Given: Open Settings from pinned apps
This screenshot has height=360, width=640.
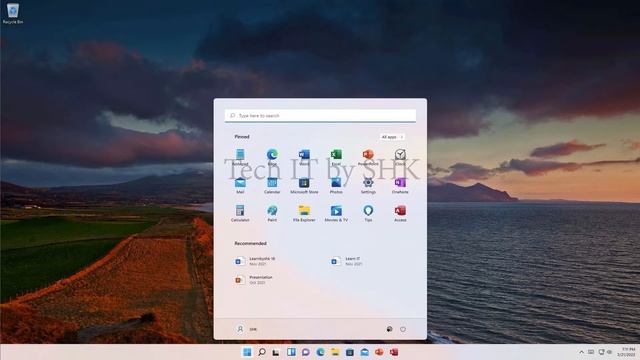Looking at the screenshot, I should pyautogui.click(x=368, y=185).
